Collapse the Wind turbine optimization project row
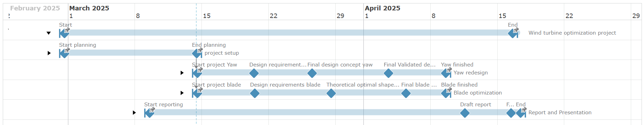Viewport: 644px width, 125px height. [x=49, y=33]
